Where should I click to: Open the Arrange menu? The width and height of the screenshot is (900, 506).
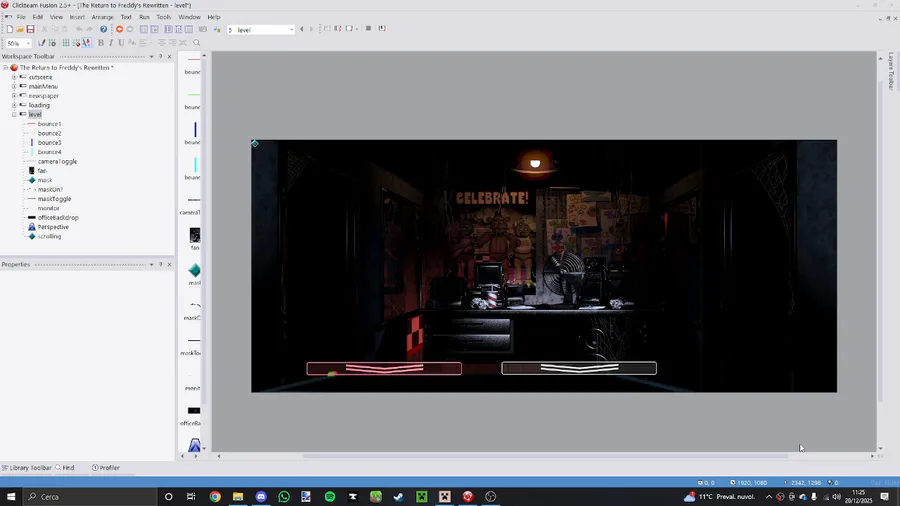[102, 17]
